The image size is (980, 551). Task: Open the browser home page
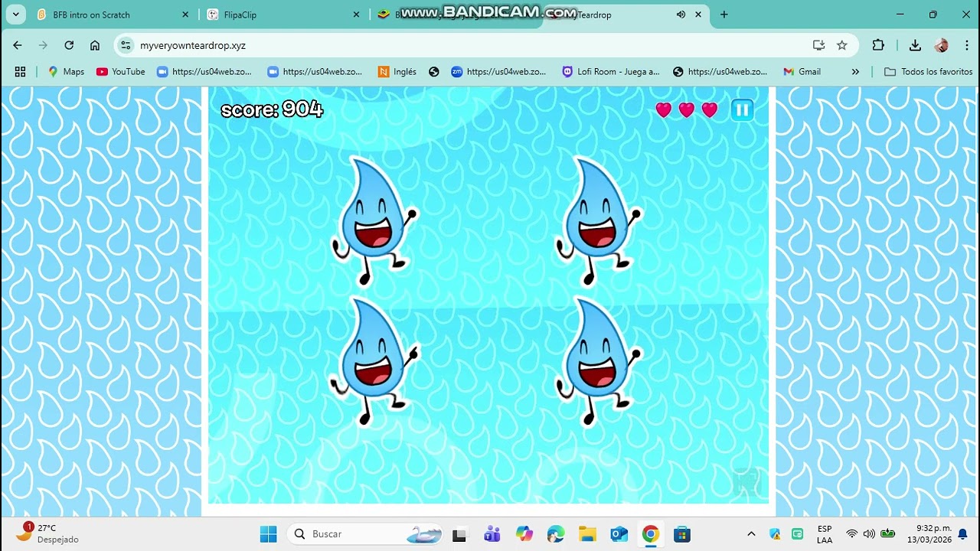click(95, 45)
